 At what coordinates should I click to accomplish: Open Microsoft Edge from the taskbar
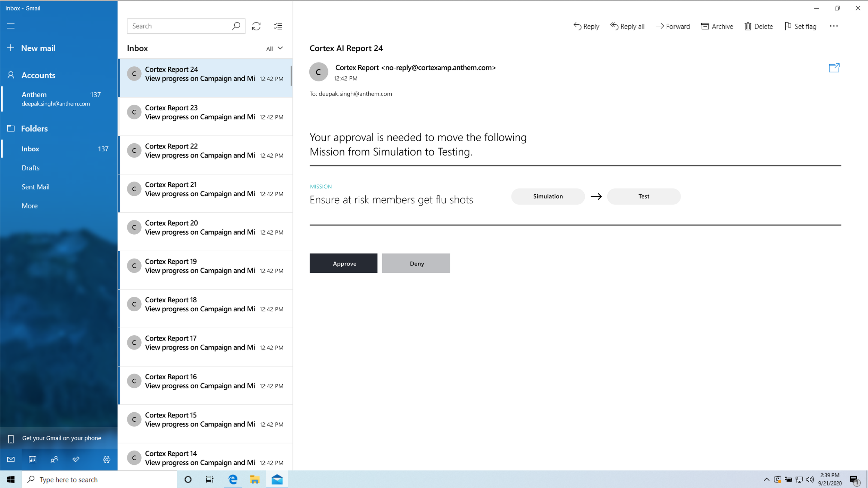click(x=233, y=480)
